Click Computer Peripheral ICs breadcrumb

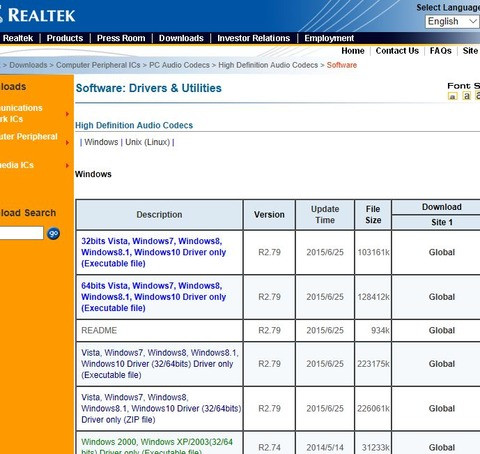(98, 65)
